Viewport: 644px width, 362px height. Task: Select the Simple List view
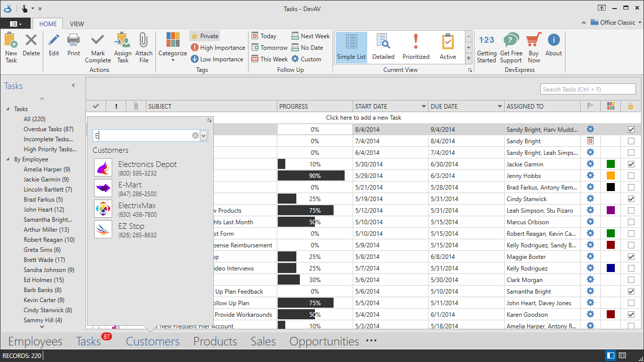click(351, 46)
